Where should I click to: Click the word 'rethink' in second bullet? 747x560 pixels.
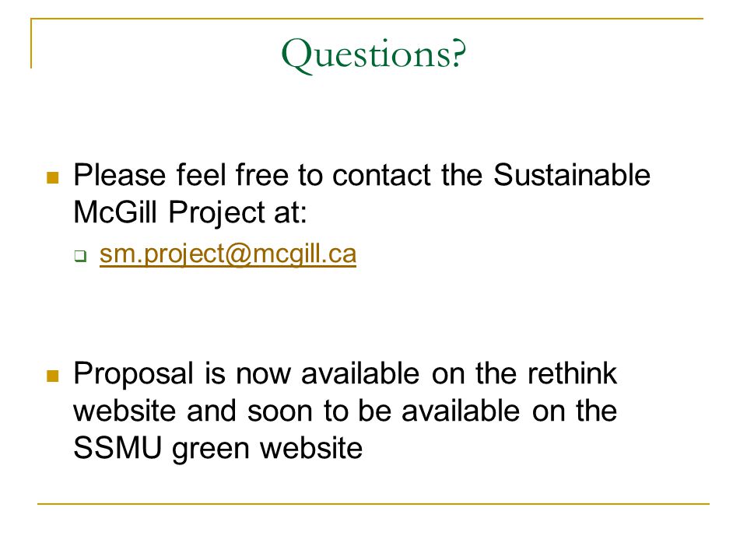572,373
